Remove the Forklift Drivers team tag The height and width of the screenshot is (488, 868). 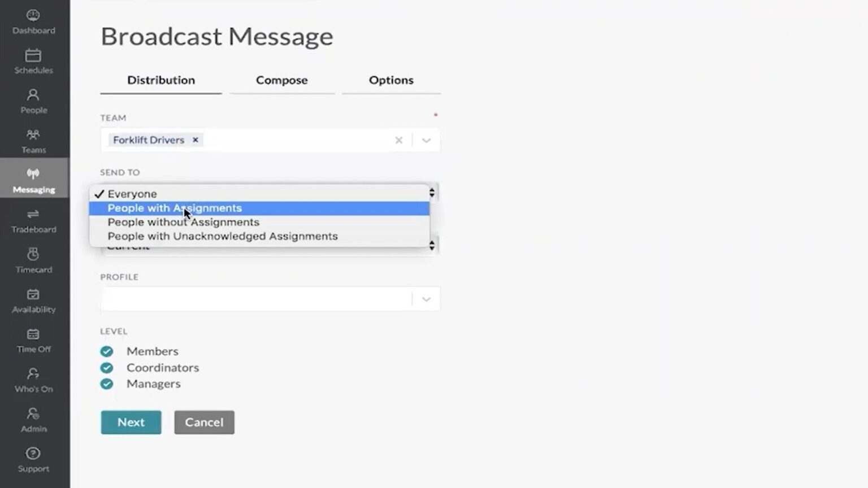point(196,140)
